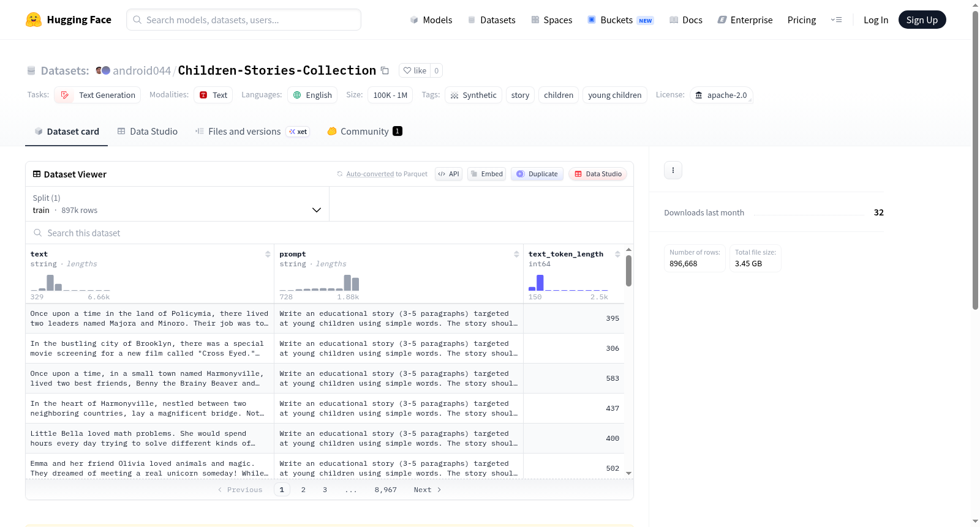Click the Little Bella math problems row
The width and height of the screenshot is (980, 527).
click(x=325, y=438)
